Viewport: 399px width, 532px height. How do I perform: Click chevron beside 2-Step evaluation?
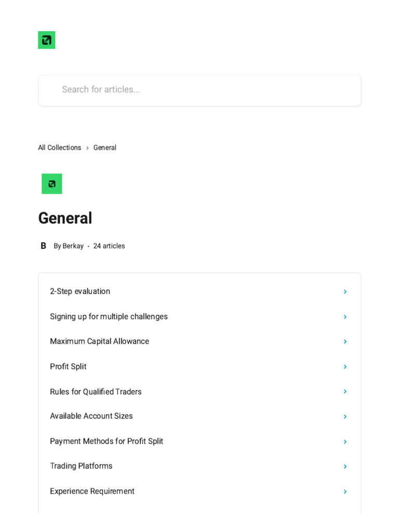(345, 292)
